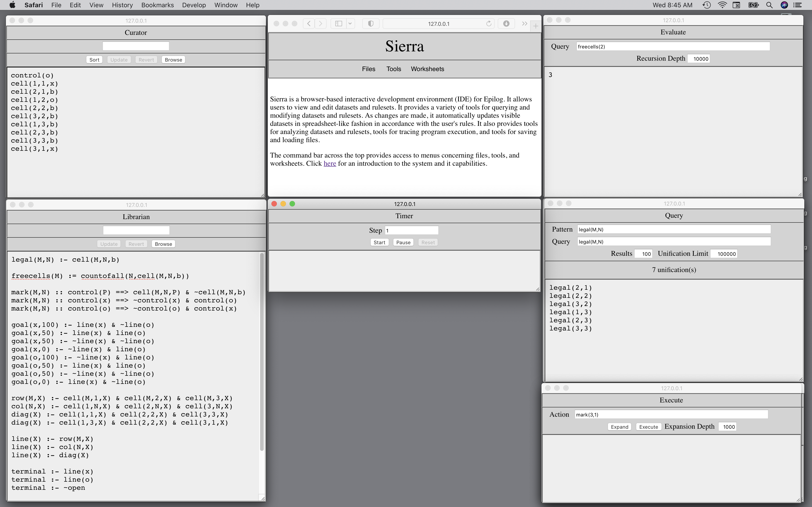Open the Worksheets menu in Sierra
Image resolution: width=812 pixels, height=507 pixels.
click(x=427, y=69)
